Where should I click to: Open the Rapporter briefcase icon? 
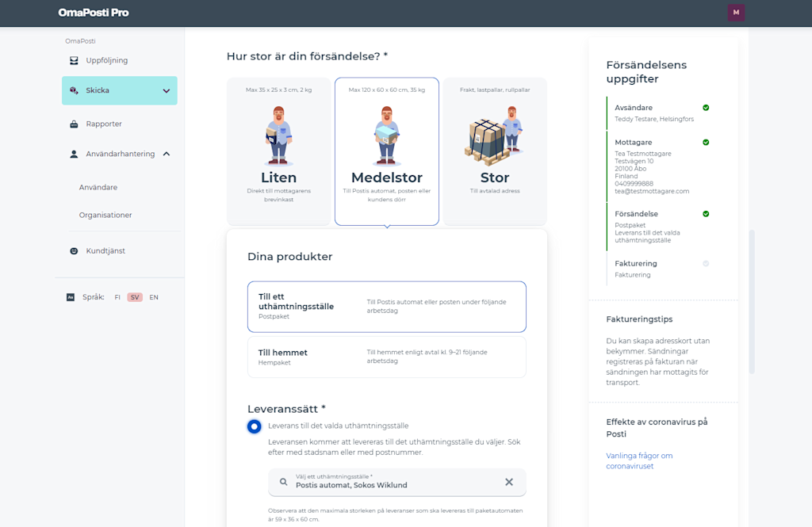coord(74,124)
